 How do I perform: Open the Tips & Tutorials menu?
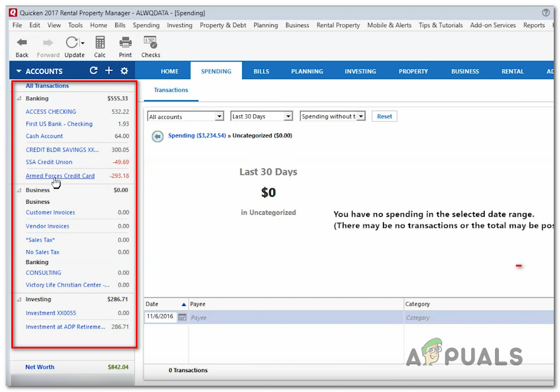(441, 25)
